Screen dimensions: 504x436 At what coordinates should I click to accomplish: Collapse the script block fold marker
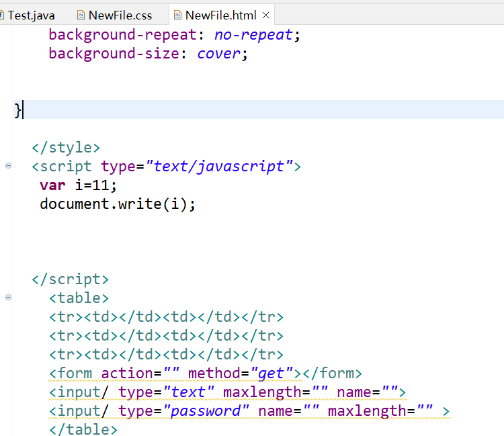coord(8,166)
